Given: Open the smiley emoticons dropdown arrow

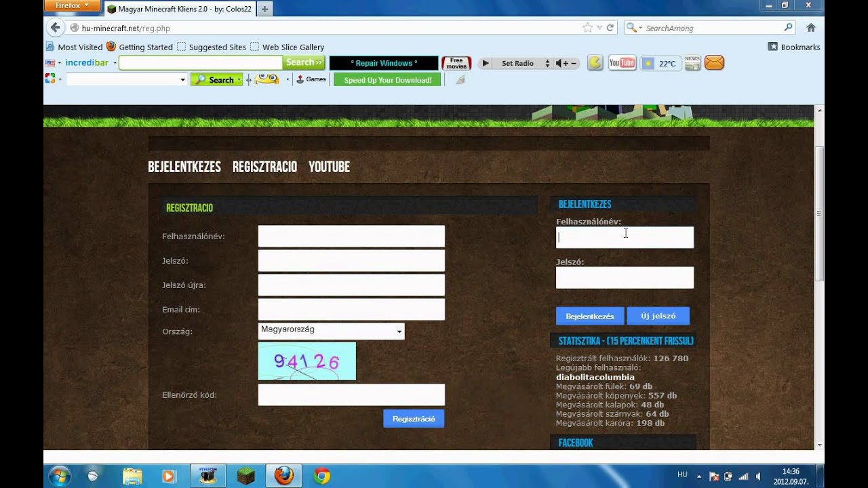Looking at the screenshot, I should pos(288,79).
